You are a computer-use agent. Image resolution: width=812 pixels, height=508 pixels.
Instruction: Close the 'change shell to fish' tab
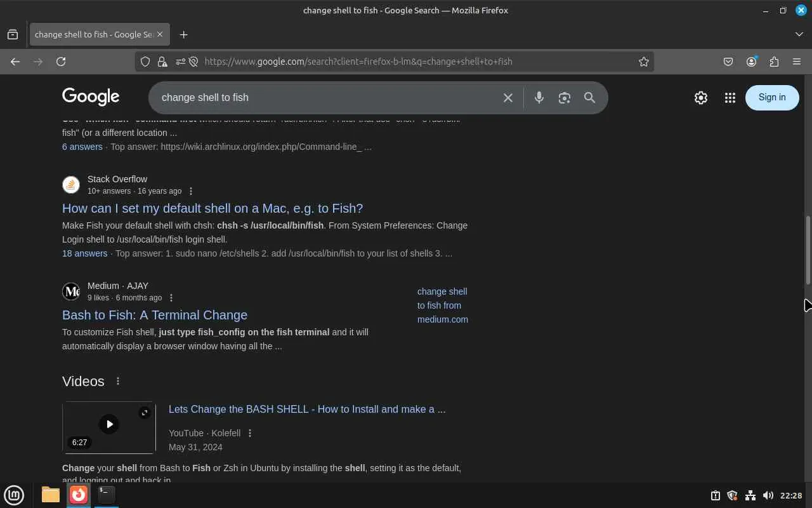[x=160, y=34]
